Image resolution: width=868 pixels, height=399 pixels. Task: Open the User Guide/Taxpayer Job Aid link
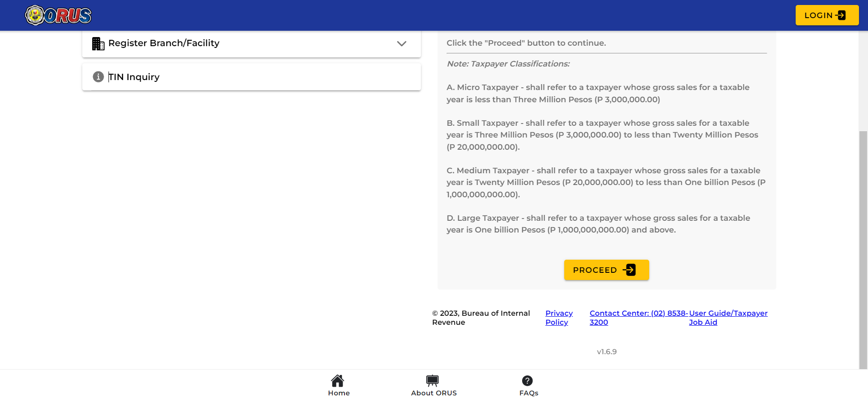tap(728, 313)
